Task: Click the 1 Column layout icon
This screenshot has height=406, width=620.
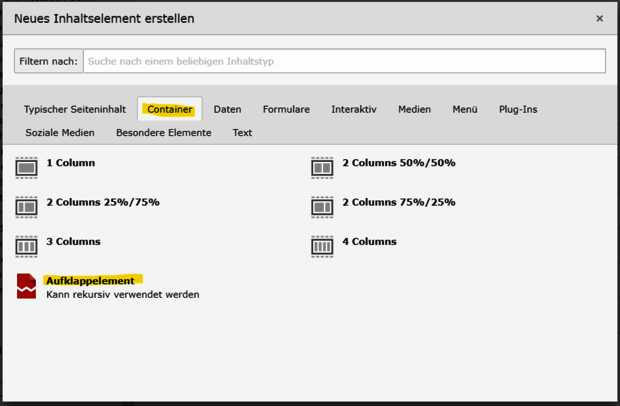Action: point(27,167)
